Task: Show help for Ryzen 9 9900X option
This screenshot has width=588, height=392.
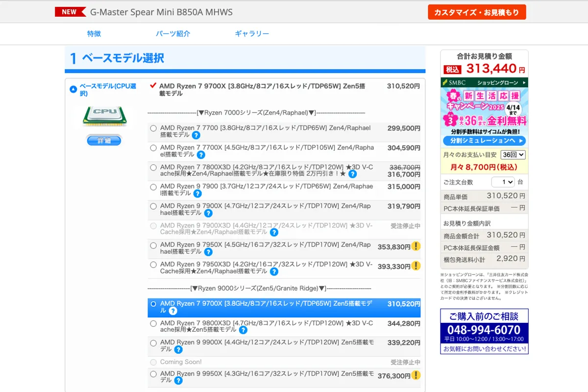Action: click(178, 349)
